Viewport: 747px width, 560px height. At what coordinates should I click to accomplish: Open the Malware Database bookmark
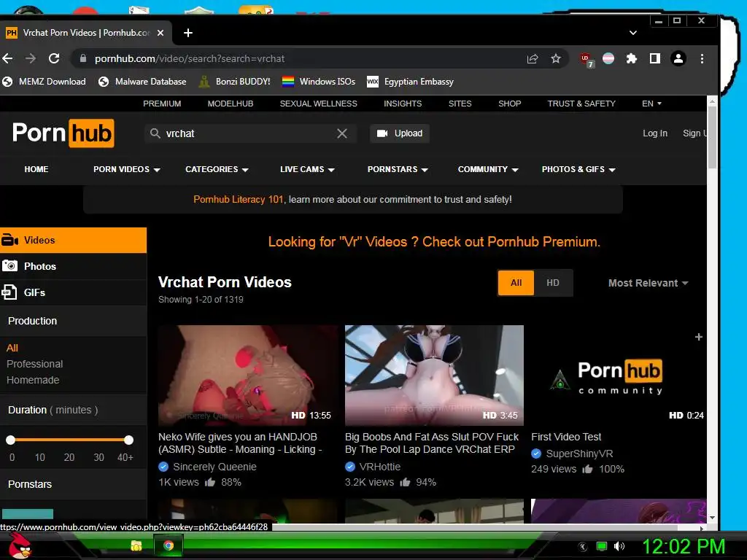tap(142, 82)
